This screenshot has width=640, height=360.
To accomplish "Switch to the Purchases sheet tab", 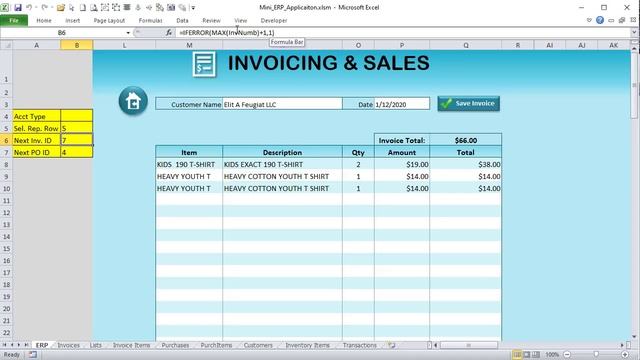I will 175,345.
